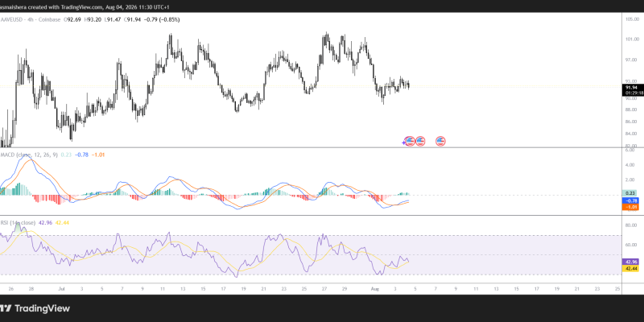Click the 28 label on the date axis
This screenshot has width=644, height=322.
point(31,289)
